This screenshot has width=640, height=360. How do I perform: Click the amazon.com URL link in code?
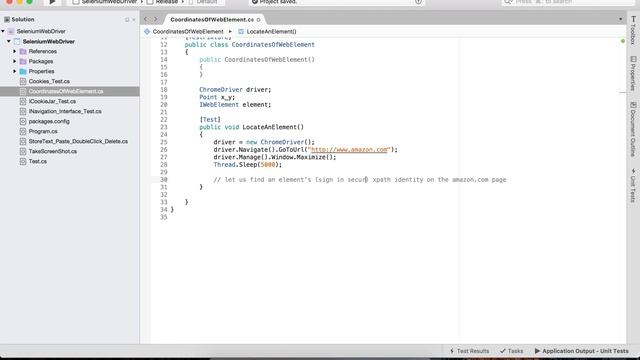coord(349,150)
